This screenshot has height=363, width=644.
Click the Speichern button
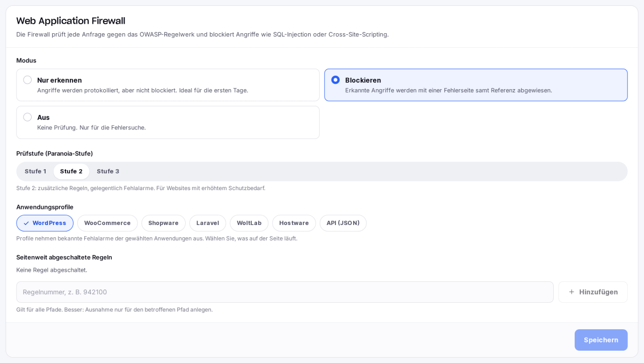(x=601, y=340)
